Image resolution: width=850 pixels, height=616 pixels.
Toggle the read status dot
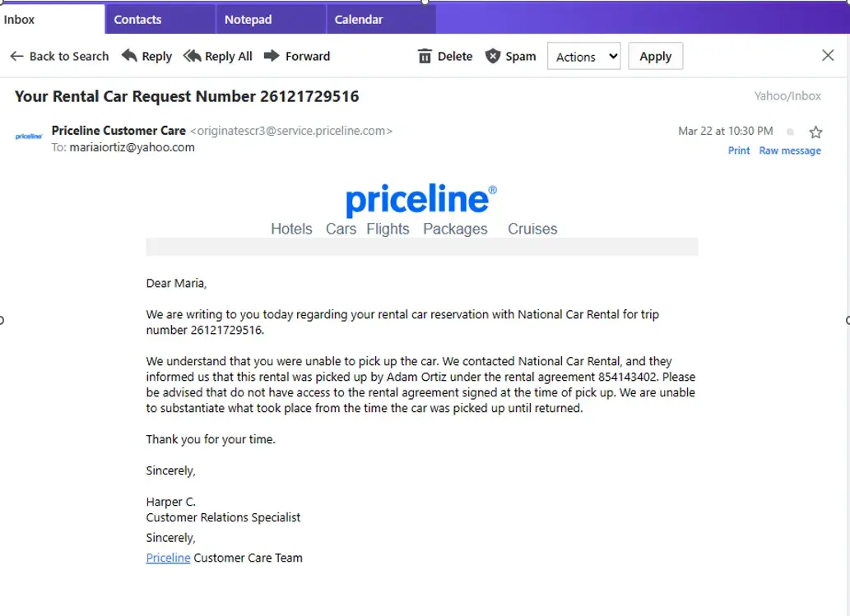point(791,132)
